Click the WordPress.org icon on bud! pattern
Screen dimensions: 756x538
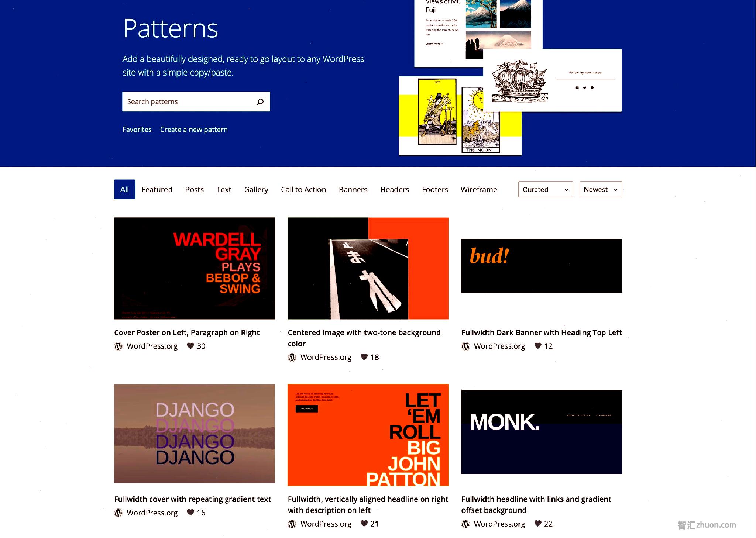pyautogui.click(x=465, y=346)
